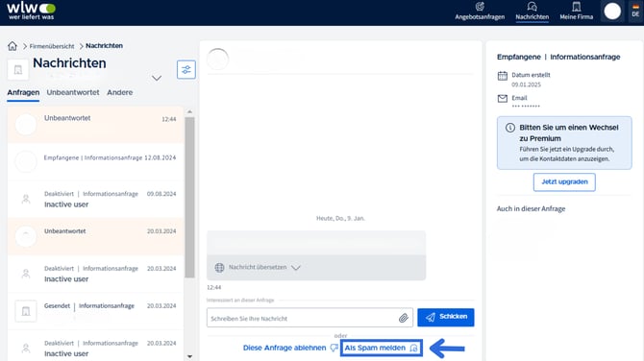Report message via Als Spam melden
The height and width of the screenshot is (361, 644).
tap(382, 348)
